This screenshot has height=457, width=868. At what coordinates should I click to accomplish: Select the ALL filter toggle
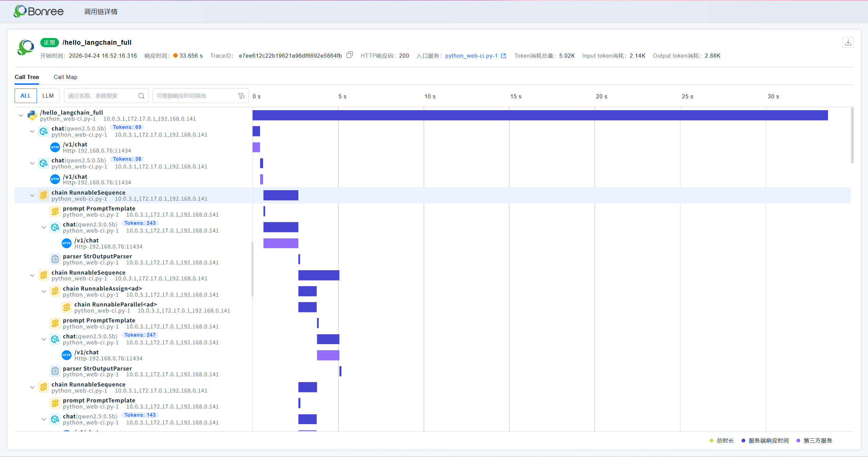point(26,96)
